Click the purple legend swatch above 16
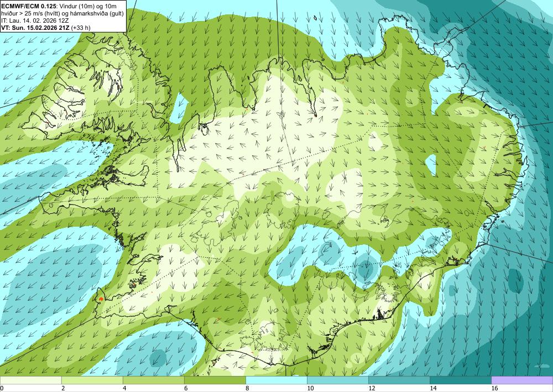The height and width of the screenshot is (392, 553). coord(522,380)
